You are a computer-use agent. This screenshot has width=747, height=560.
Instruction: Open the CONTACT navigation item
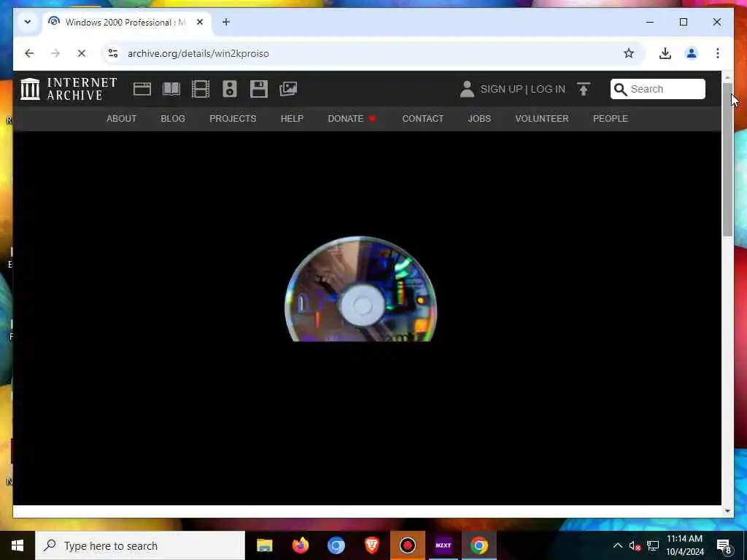[x=422, y=119]
